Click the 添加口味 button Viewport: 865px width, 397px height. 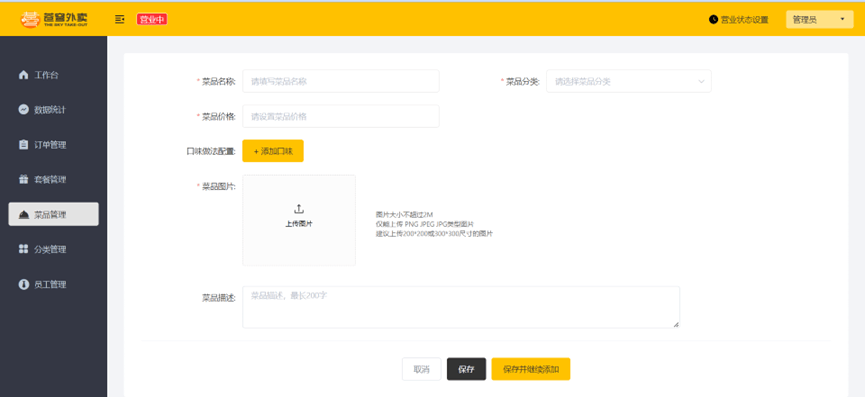[273, 151]
